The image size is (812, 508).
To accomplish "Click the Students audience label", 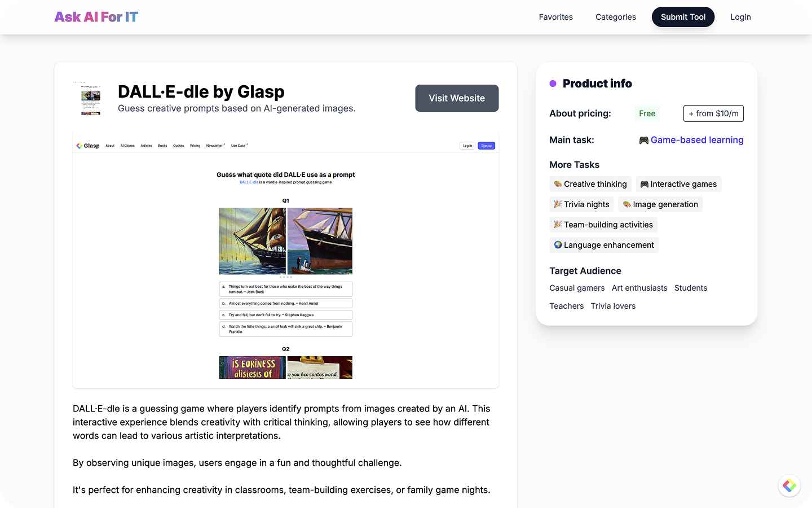I will click(691, 288).
